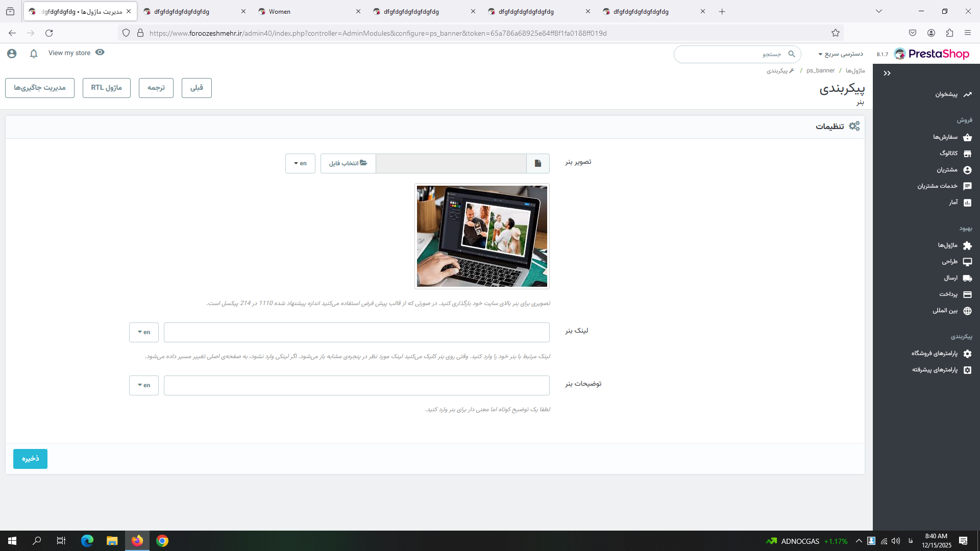Screen dimensions: 980x551
Task: Open Shipping (ارسال) truck menu item
Action: point(957,278)
